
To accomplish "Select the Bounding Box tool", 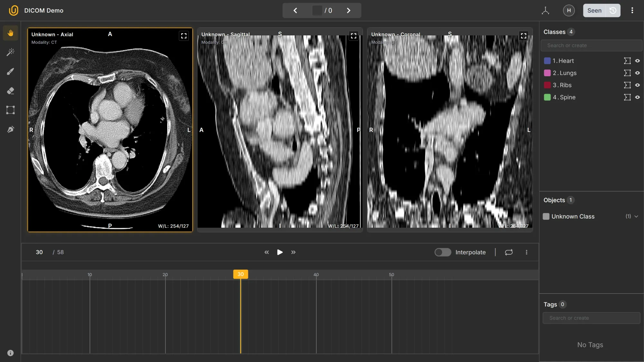I will pos(10,110).
